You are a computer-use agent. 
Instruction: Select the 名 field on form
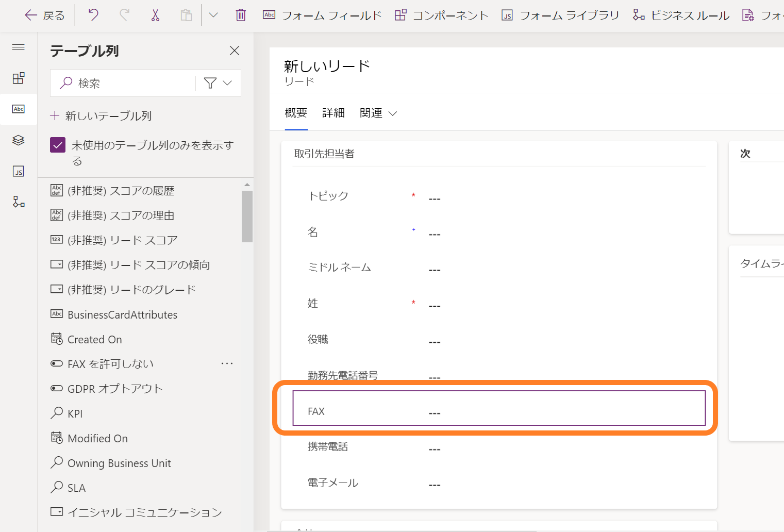[499, 232]
